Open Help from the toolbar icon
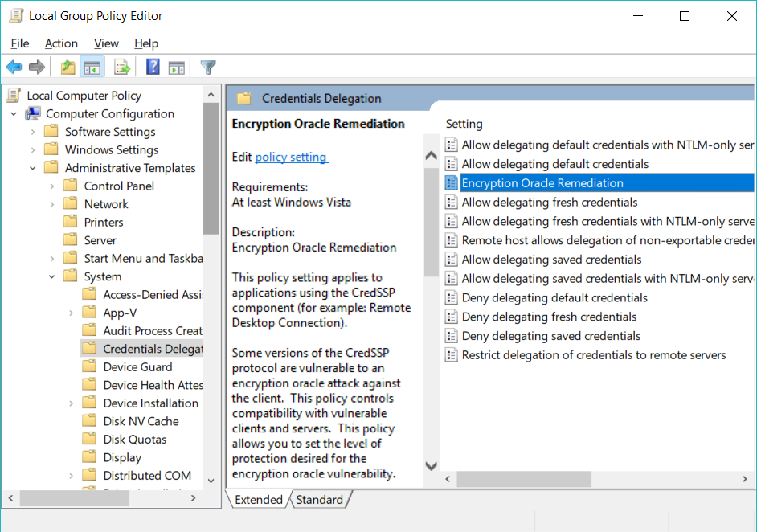 153,68
